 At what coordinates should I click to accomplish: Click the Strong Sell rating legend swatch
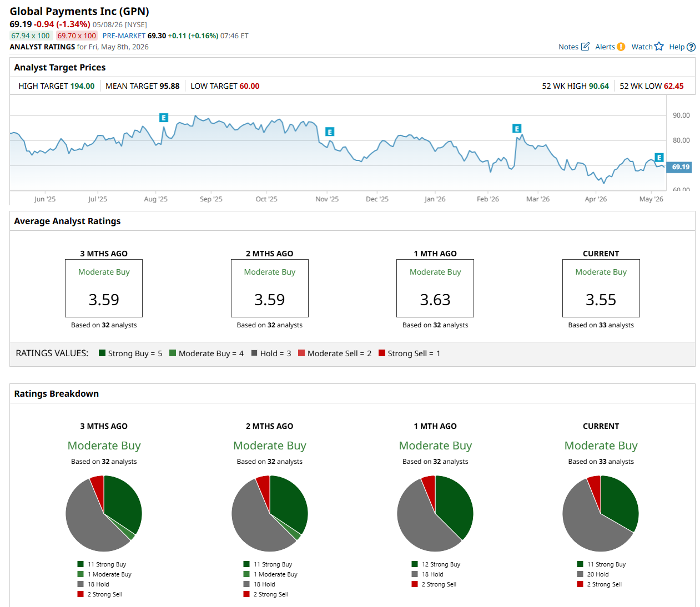tap(382, 353)
